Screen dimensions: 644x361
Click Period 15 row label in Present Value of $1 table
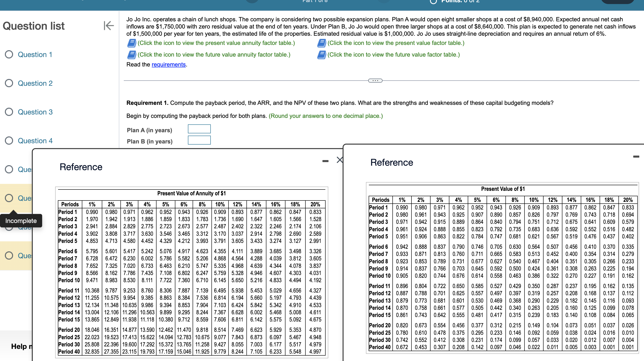pyautogui.click(x=380, y=315)
